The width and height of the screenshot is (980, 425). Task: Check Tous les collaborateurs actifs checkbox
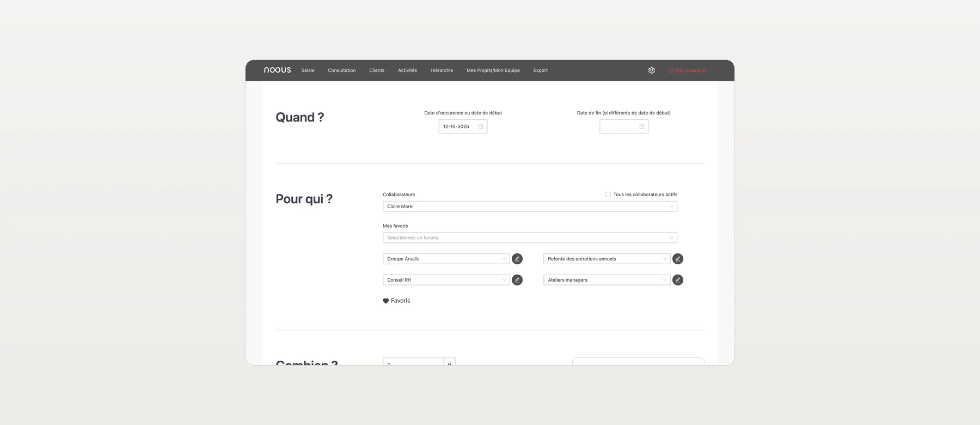(x=608, y=195)
